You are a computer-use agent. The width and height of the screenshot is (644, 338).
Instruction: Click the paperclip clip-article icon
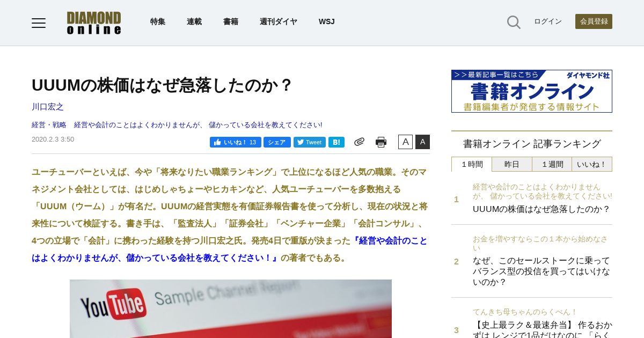(x=359, y=142)
